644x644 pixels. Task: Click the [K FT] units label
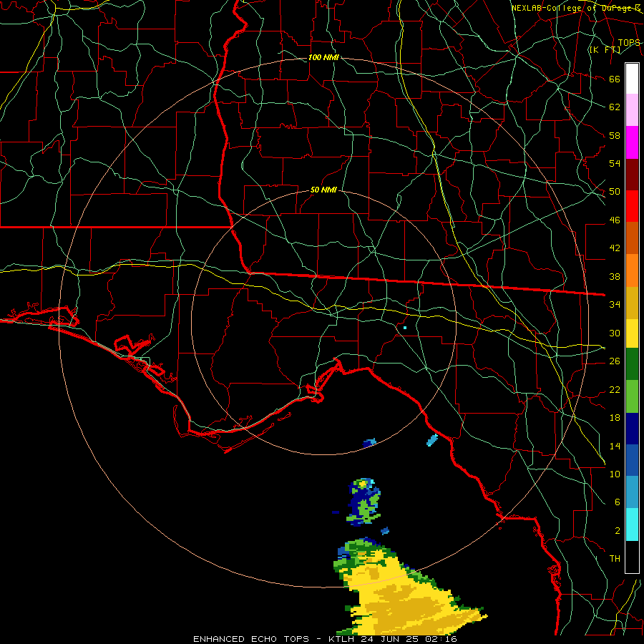pyautogui.click(x=605, y=49)
